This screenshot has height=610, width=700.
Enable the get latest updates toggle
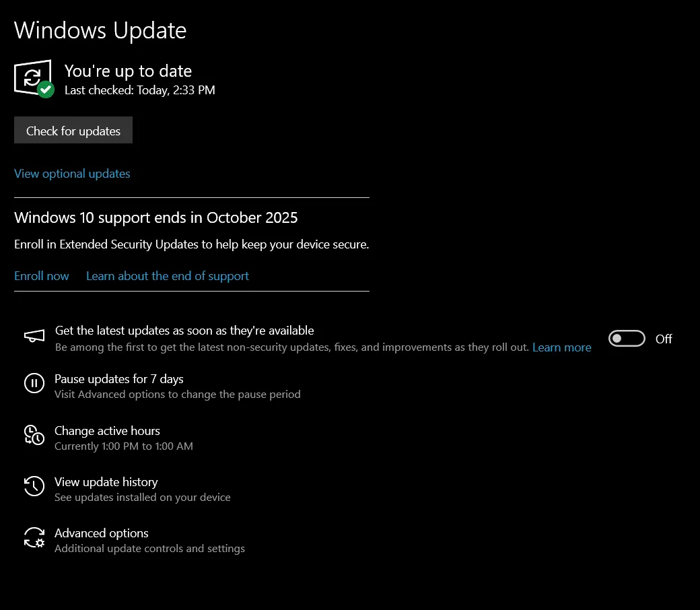point(627,339)
